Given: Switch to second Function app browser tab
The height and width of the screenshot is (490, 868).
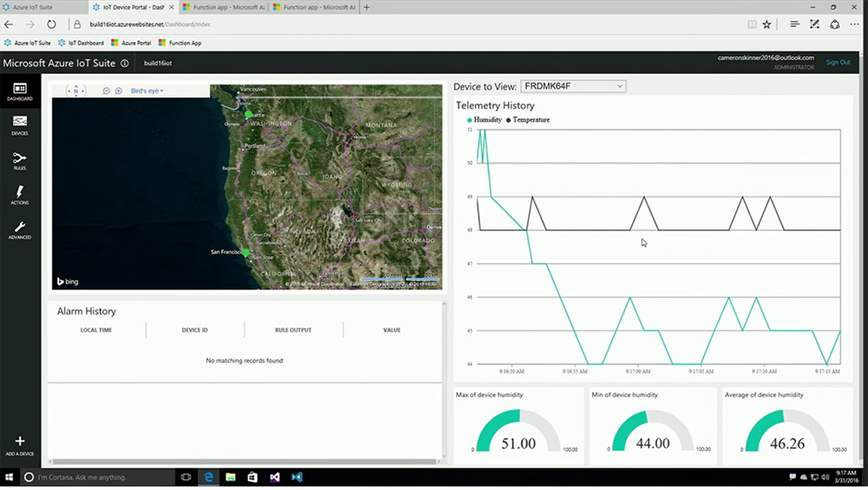Looking at the screenshot, I should (x=314, y=7).
